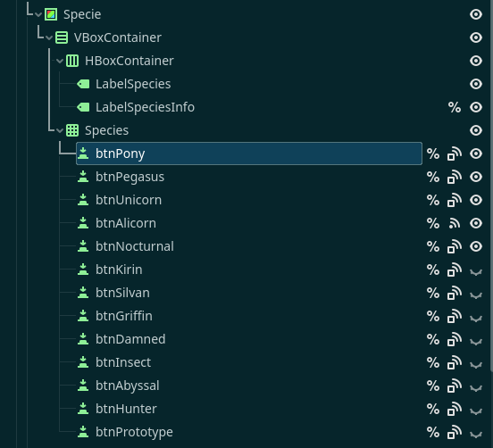This screenshot has height=448, width=493.
Task: Open signals and groups icon for btnPony
Action: [455, 153]
